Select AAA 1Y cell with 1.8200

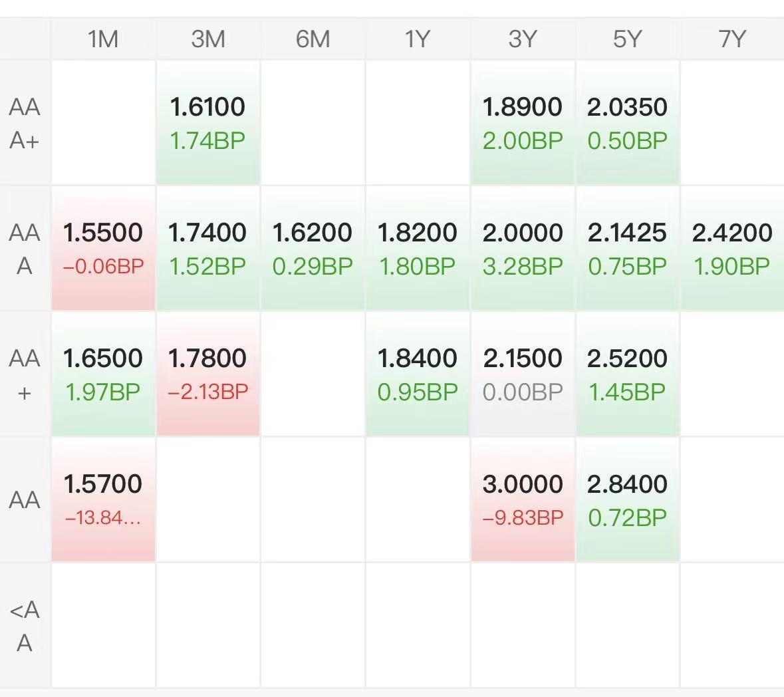tap(418, 248)
